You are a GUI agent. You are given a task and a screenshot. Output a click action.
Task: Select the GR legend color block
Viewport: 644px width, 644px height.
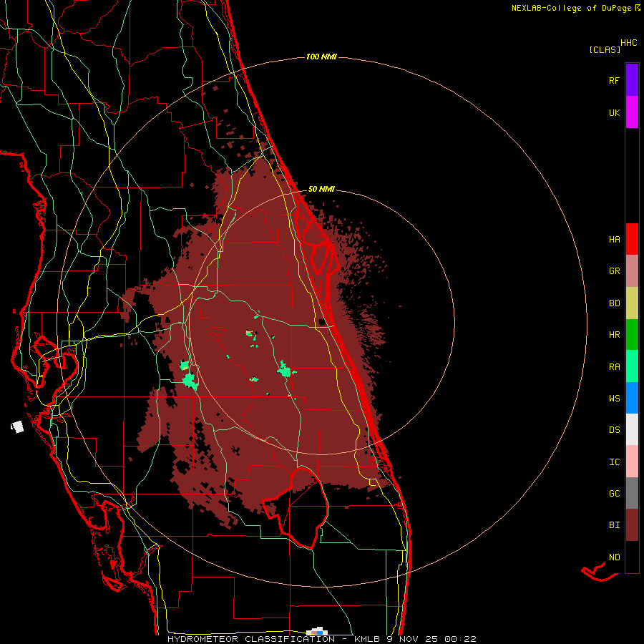[x=632, y=271]
